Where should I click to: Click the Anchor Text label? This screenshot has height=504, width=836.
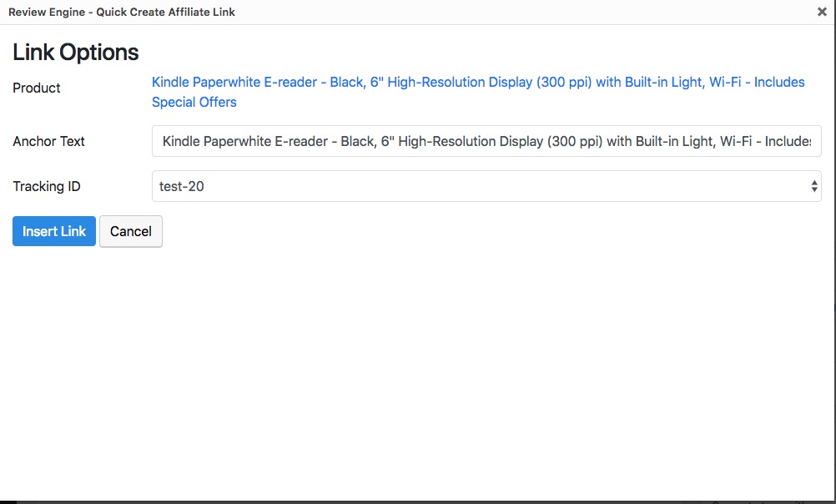[x=48, y=141]
